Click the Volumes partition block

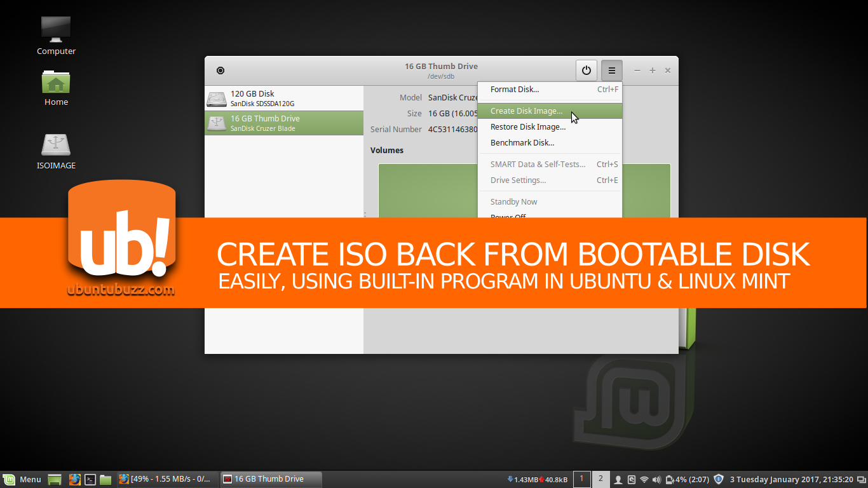point(428,191)
